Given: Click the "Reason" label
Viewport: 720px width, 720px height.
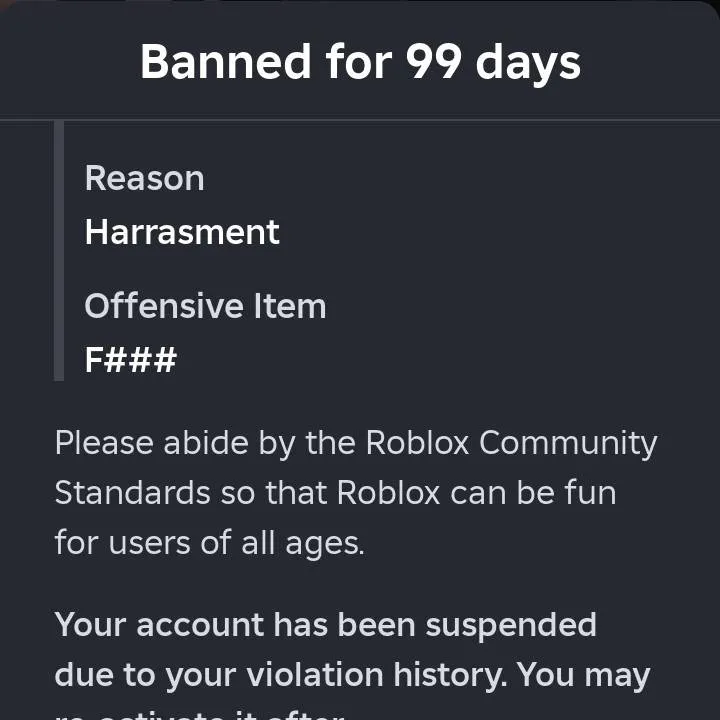Looking at the screenshot, I should pos(144,178).
